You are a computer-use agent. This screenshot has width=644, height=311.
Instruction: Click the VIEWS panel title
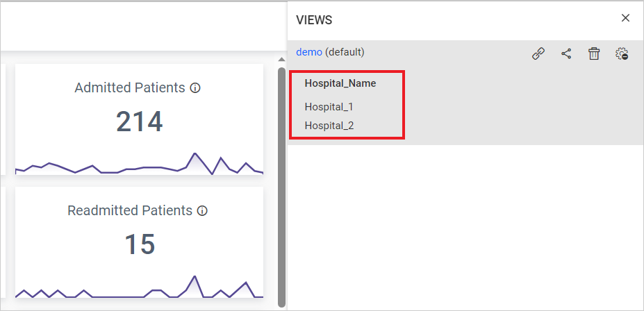[314, 19]
